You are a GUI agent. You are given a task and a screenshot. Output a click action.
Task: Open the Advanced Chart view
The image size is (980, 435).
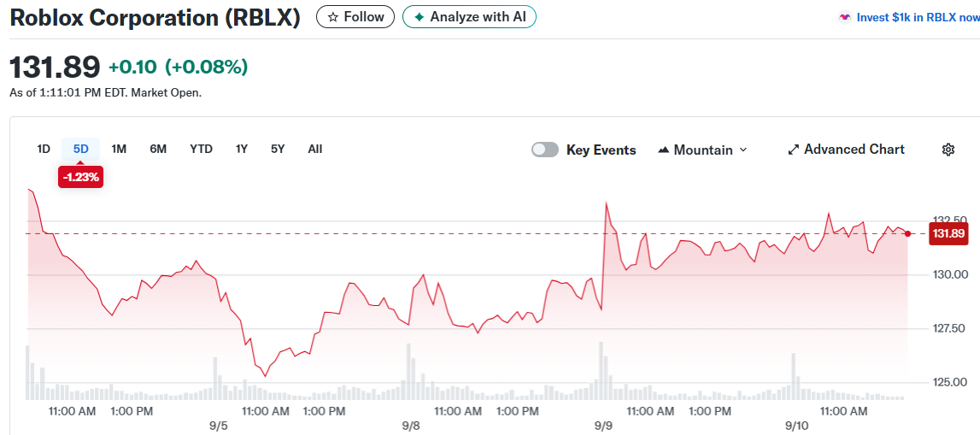(x=846, y=150)
